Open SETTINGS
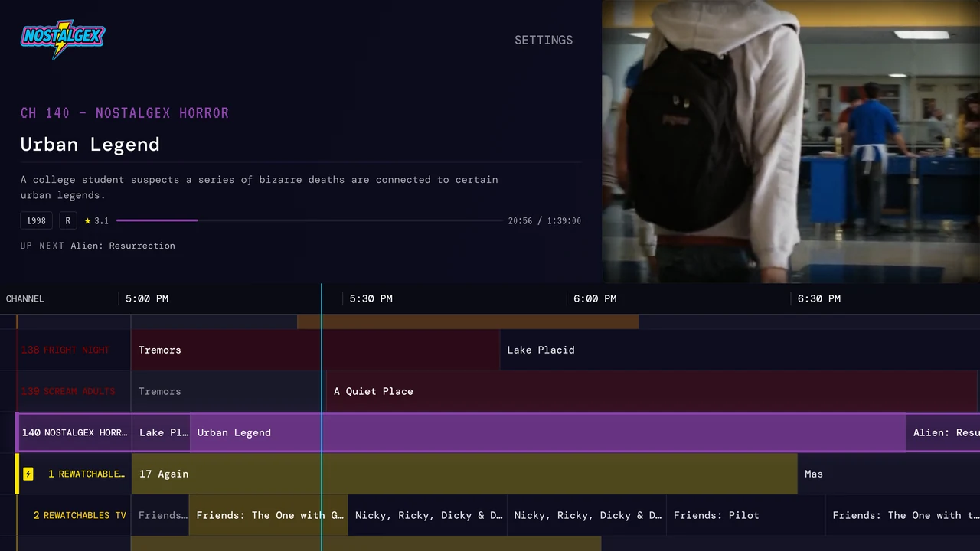 coord(544,40)
